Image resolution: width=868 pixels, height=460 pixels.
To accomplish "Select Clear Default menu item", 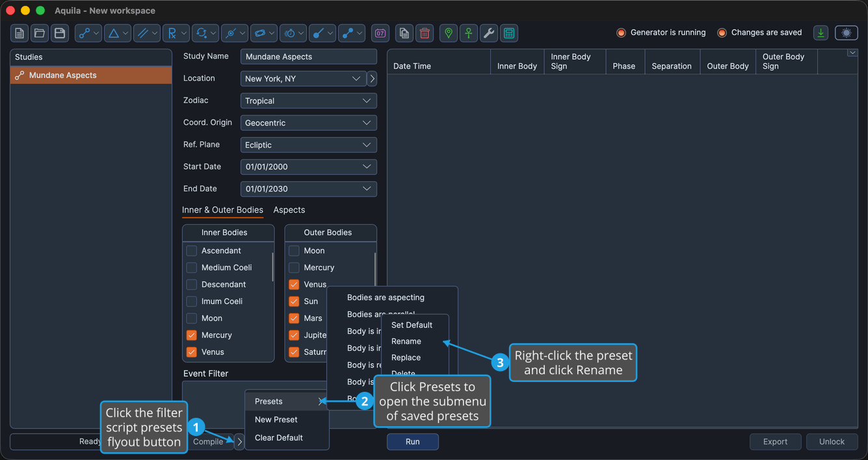I will click(287, 438).
